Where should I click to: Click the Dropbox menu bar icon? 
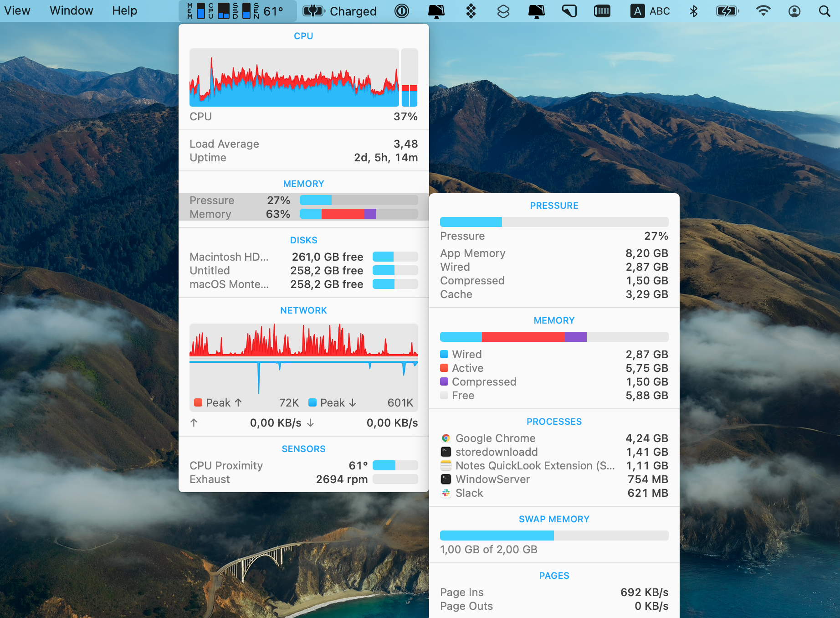point(471,11)
